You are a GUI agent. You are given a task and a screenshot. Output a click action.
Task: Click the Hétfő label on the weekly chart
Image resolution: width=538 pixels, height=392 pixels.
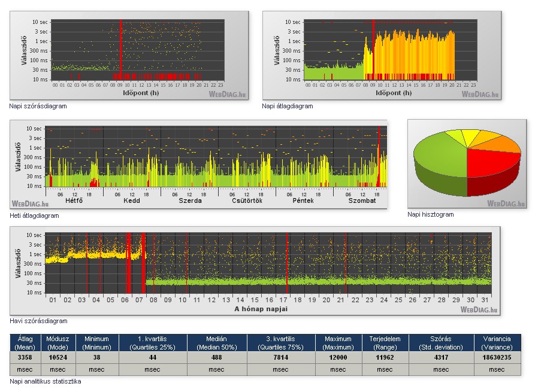72,200
